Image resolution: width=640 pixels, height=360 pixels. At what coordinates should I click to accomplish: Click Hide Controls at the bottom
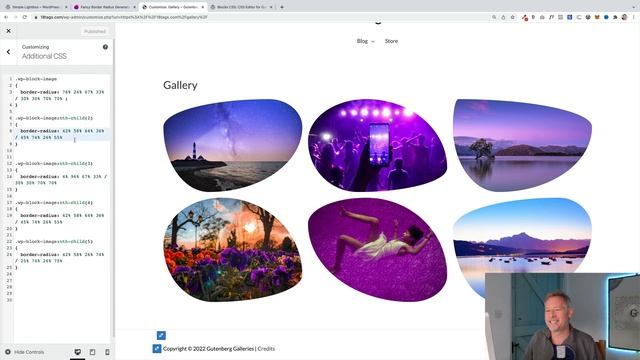tap(24, 352)
